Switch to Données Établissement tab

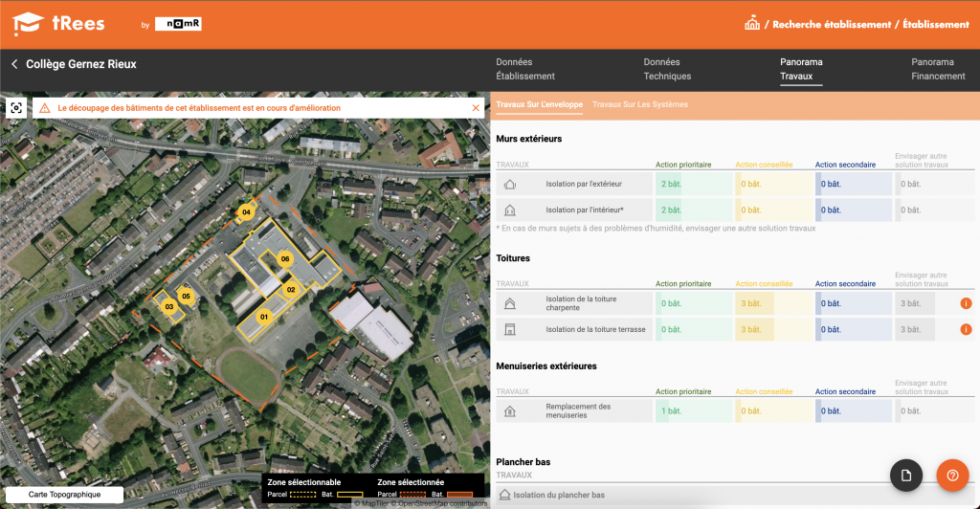(x=524, y=69)
